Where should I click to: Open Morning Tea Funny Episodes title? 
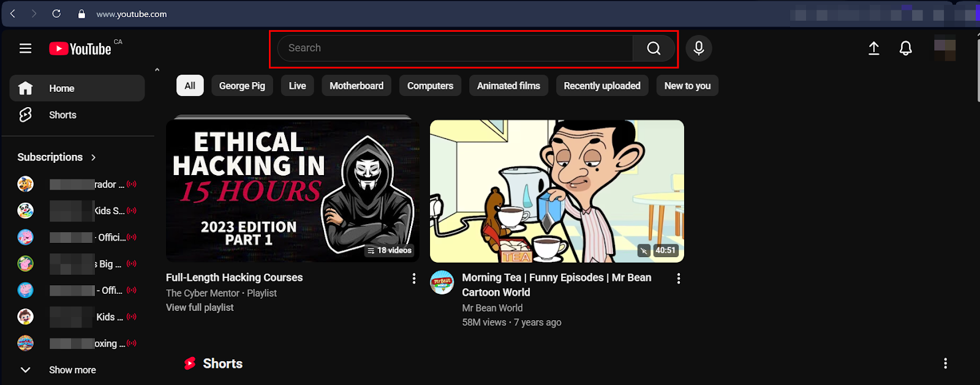tap(556, 285)
